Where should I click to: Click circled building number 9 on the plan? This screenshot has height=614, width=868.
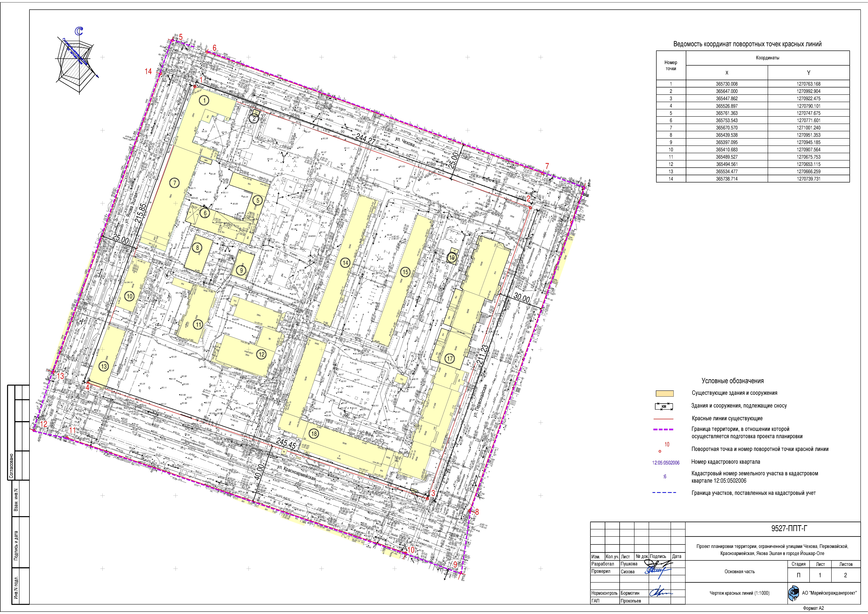point(241,270)
